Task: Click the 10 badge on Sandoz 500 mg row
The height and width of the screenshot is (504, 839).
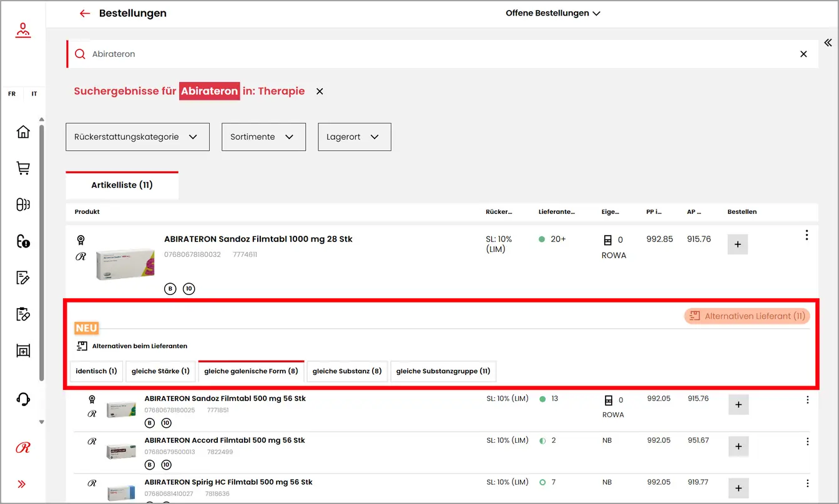Action: 166,423
